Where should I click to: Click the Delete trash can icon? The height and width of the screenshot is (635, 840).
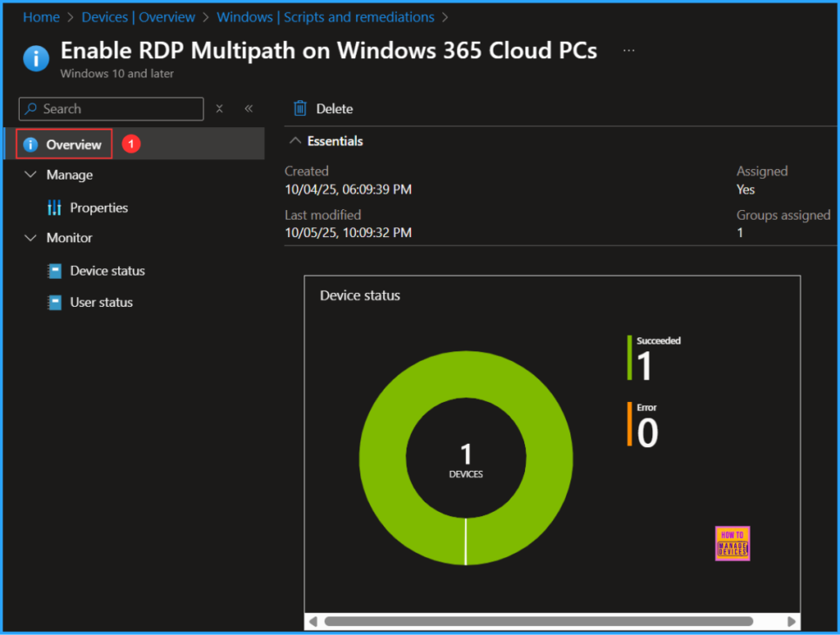pyautogui.click(x=300, y=109)
